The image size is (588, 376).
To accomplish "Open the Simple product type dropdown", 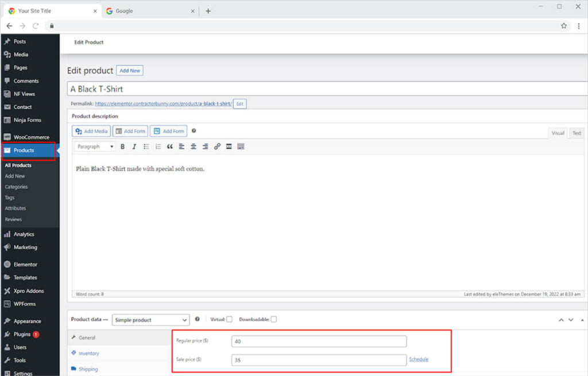I will (x=150, y=320).
